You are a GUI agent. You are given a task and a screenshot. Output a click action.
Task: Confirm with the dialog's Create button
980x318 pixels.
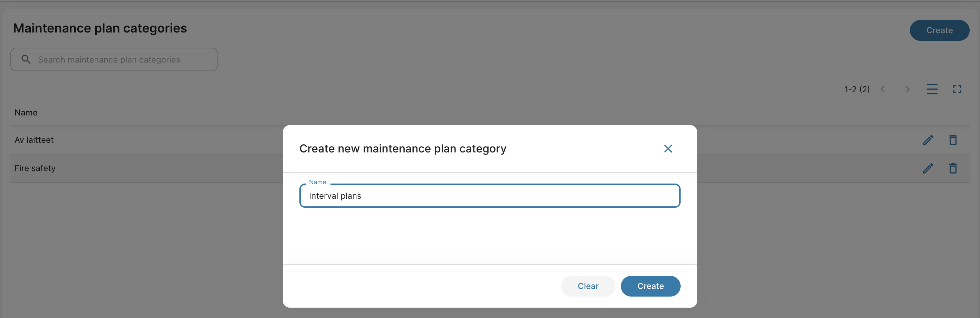(650, 286)
